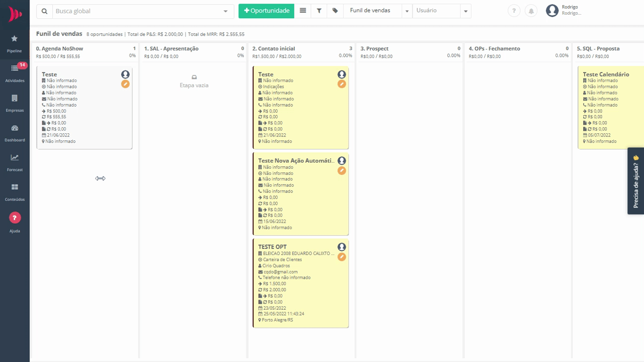Open the Precisa de ajuda side tab

point(635,181)
